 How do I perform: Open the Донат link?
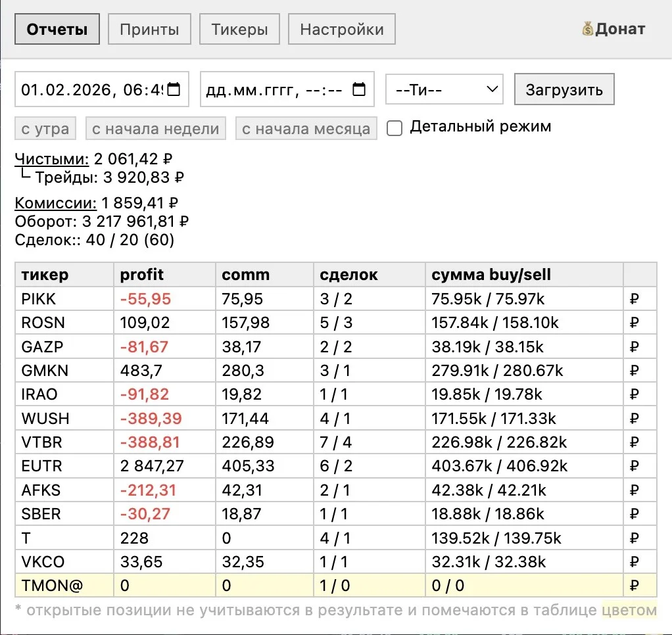[613, 29]
